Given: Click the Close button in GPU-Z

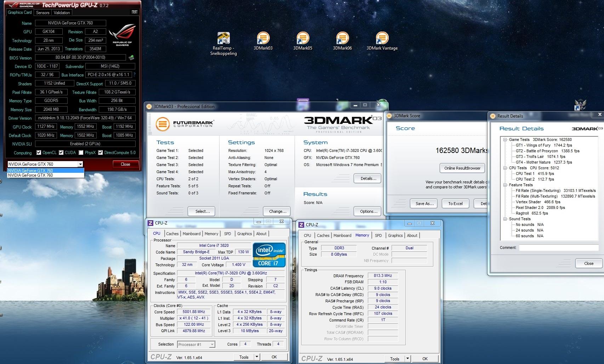Looking at the screenshot, I should [x=125, y=164].
